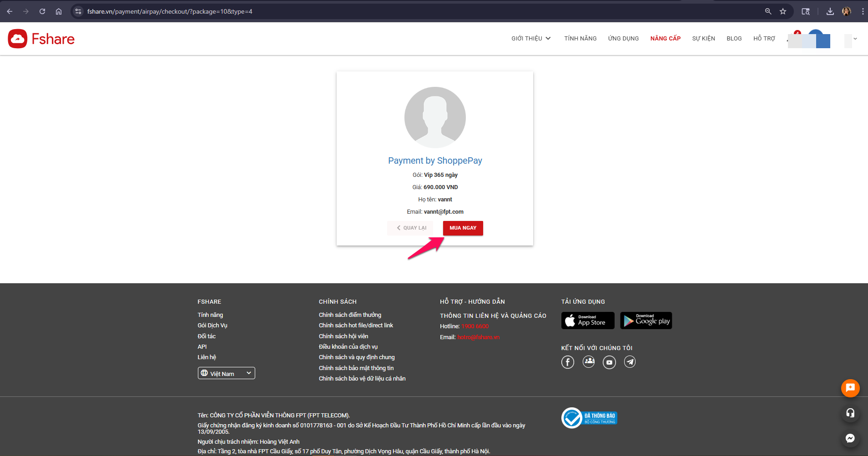
Task: Reload the page with refresh icon
Action: tap(42, 11)
